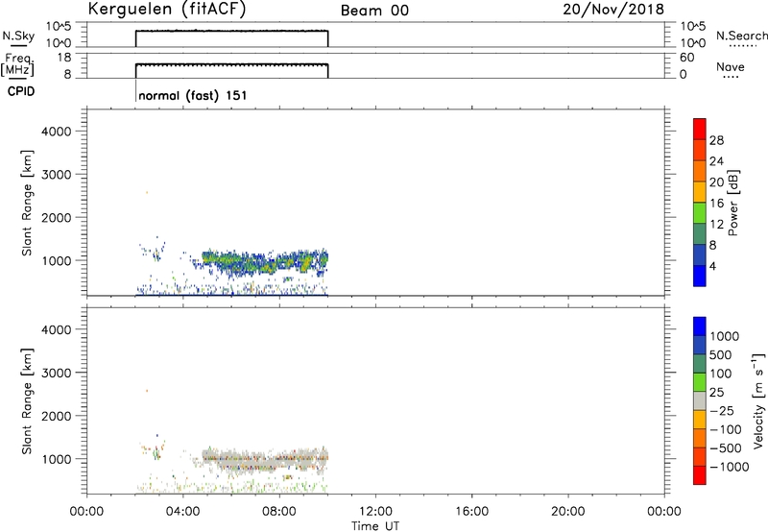The image size is (768, 532).
Task: Click the 4000 tick of power panel
Action: click(57, 132)
